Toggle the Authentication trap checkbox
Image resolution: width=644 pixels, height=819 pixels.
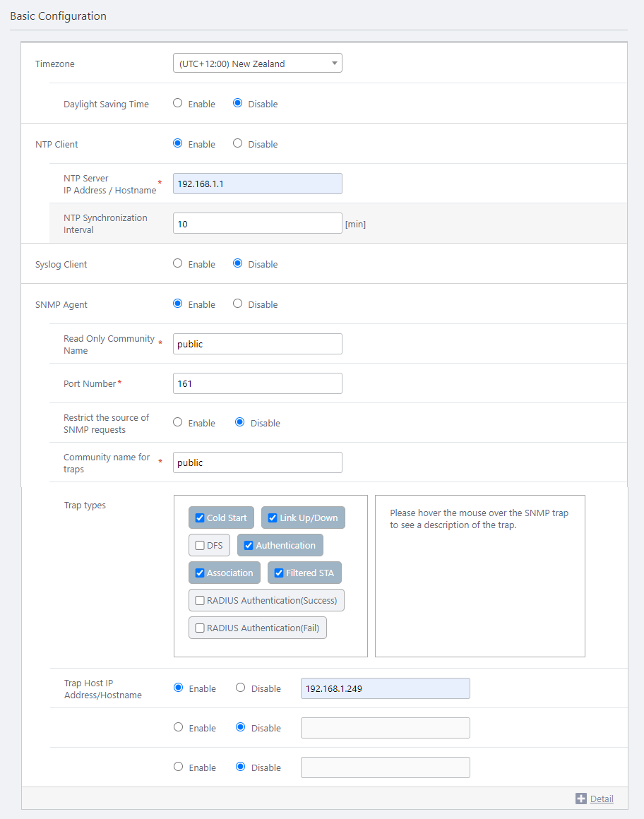[249, 545]
